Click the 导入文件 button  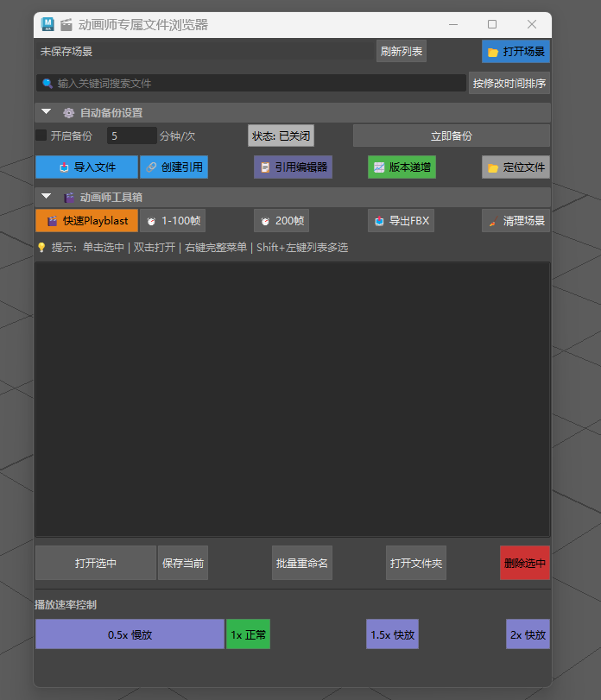click(86, 167)
